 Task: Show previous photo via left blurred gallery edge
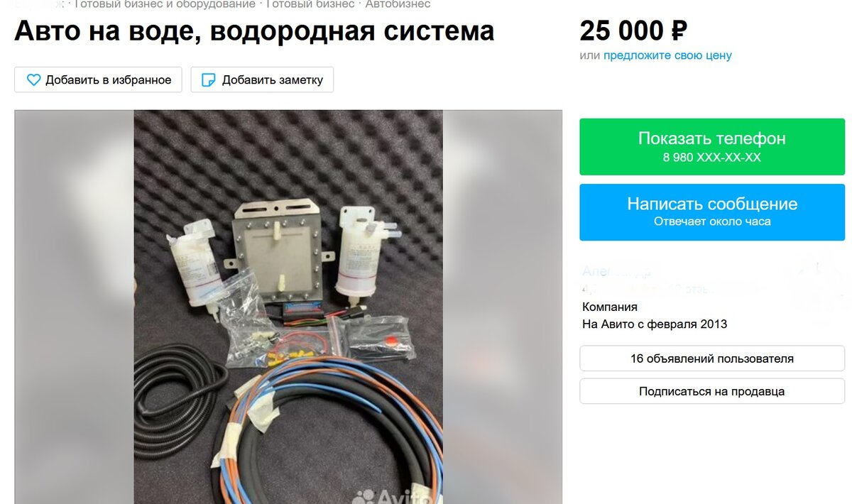75,307
